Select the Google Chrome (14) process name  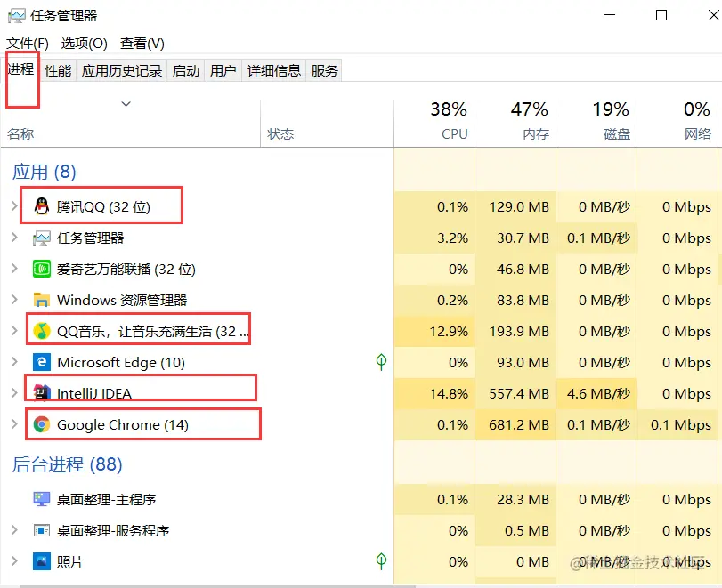coord(123,424)
